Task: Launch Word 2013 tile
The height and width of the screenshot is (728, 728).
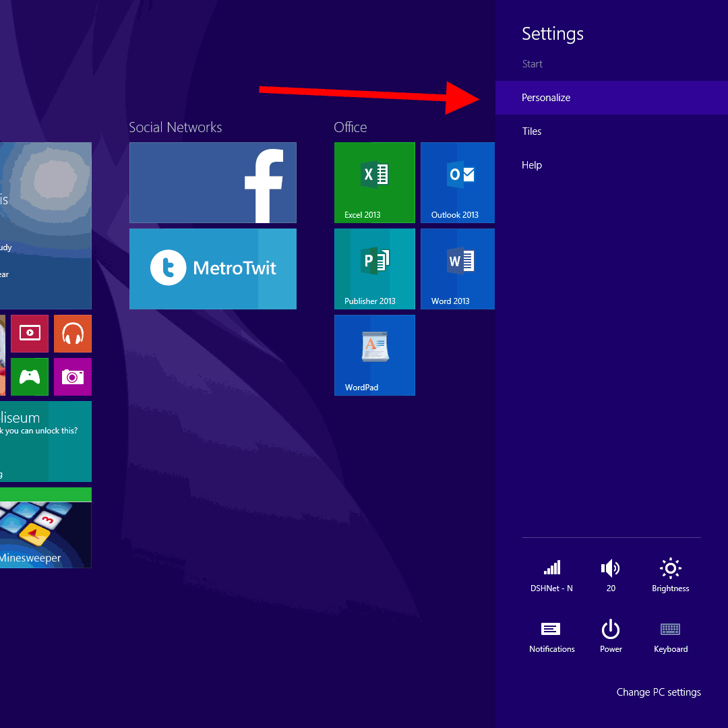Action: 458,268
